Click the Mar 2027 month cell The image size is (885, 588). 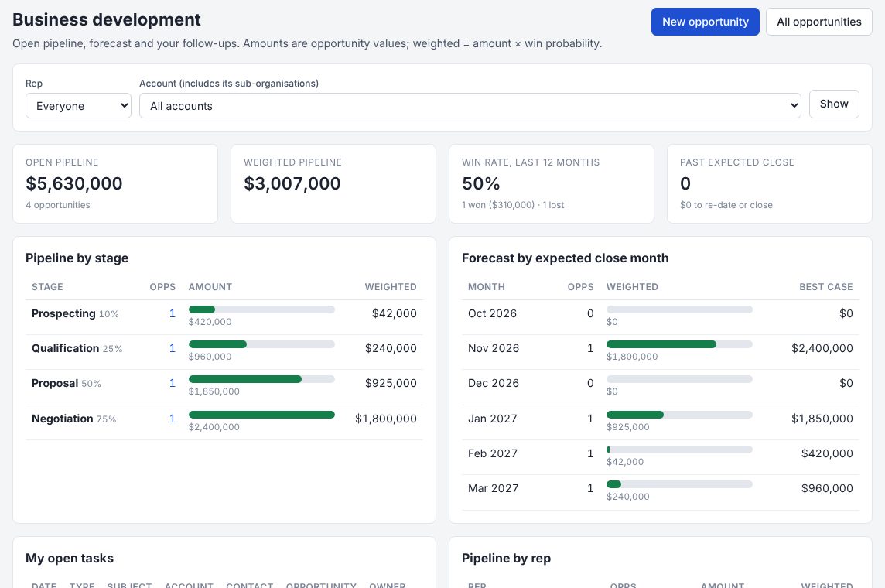493,488
